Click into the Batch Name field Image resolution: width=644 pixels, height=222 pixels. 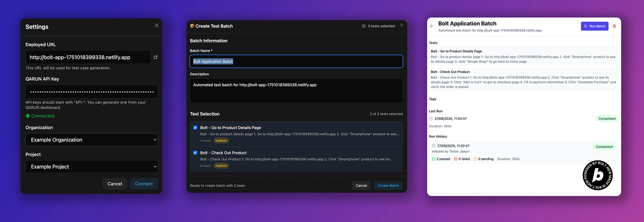coord(296,61)
